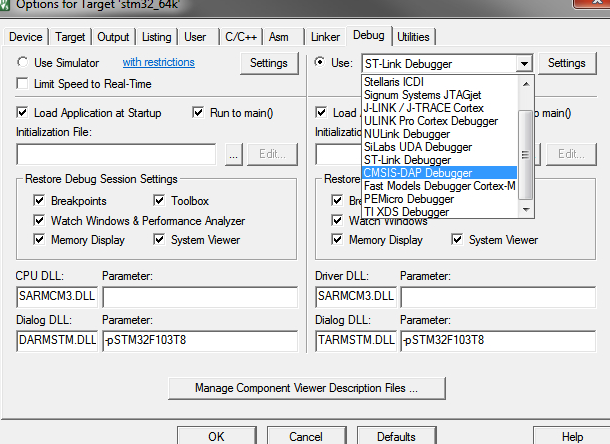Image resolution: width=610 pixels, height=444 pixels.
Task: Choose Stellaris ICDI from the list
Action: click(440, 82)
